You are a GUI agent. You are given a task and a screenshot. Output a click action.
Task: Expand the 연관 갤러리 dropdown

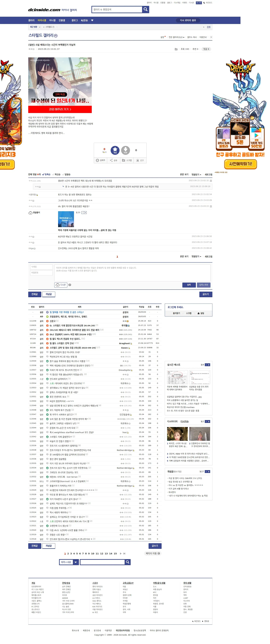click(x=177, y=37)
